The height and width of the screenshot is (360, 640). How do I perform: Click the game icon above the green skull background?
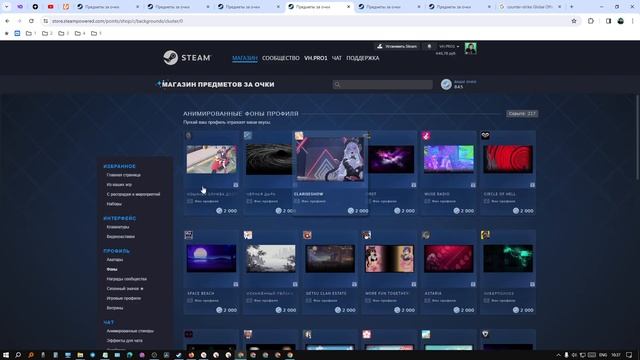(x=485, y=235)
